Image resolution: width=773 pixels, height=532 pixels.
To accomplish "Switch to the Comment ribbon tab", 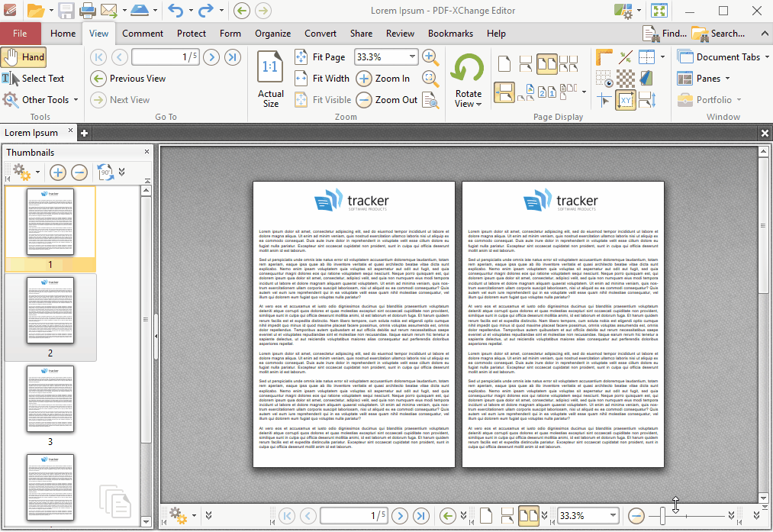I will click(143, 34).
